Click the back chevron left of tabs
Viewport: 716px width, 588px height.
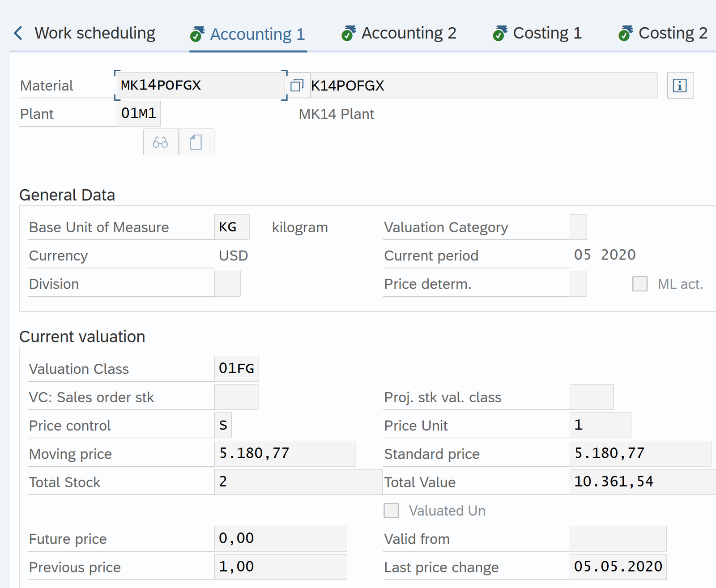18,33
